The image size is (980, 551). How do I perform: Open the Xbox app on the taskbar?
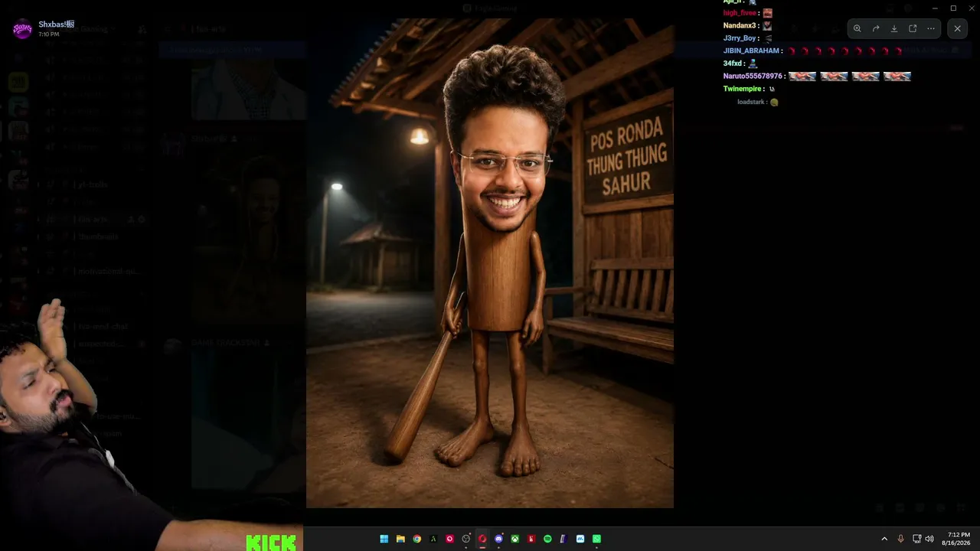click(x=515, y=539)
